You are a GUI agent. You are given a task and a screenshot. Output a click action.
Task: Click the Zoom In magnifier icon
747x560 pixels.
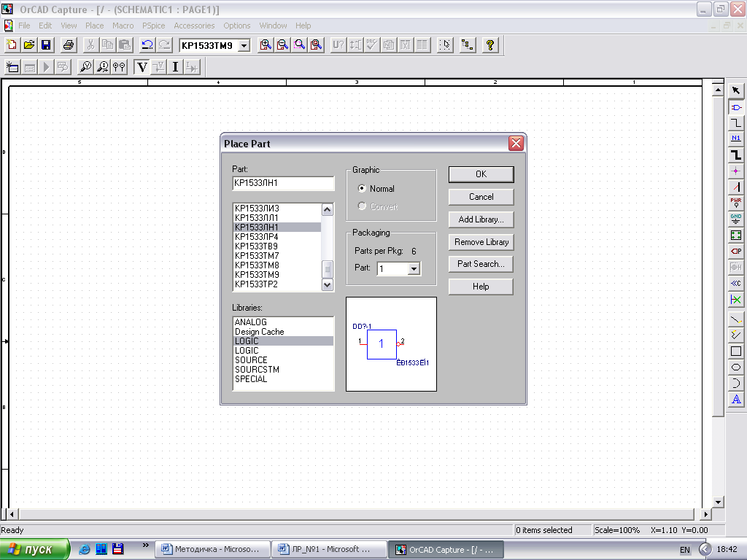pyautogui.click(x=266, y=45)
